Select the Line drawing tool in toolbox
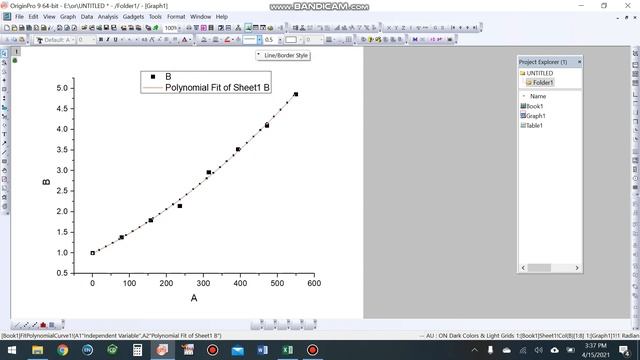Viewport: 640px width, 360px height. 4,152
